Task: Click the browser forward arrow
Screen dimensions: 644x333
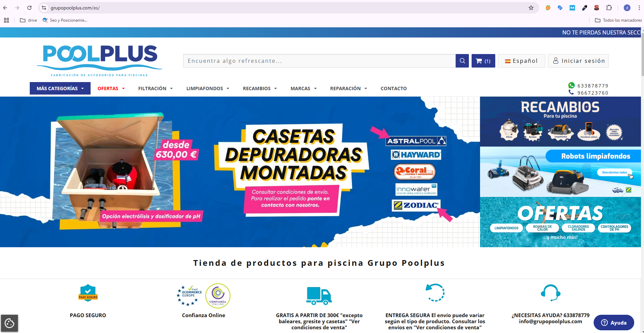Action: coord(17,8)
